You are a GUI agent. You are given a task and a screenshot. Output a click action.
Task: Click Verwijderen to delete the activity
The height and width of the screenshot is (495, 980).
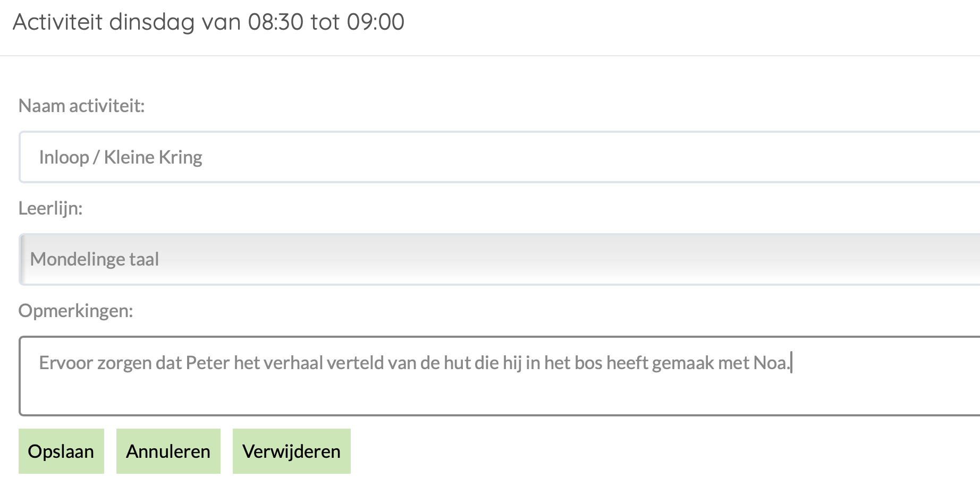click(x=291, y=451)
